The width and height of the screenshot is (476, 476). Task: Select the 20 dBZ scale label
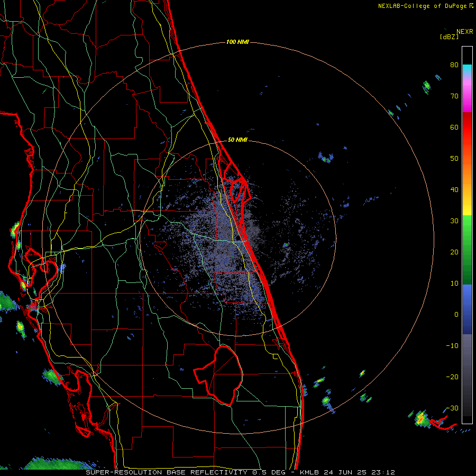pyautogui.click(x=454, y=252)
